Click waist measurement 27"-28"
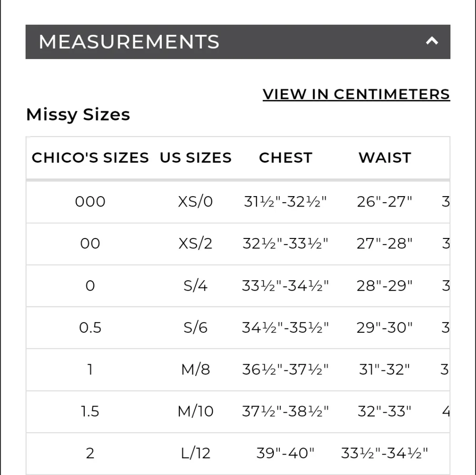The image size is (476, 475). 385,244
